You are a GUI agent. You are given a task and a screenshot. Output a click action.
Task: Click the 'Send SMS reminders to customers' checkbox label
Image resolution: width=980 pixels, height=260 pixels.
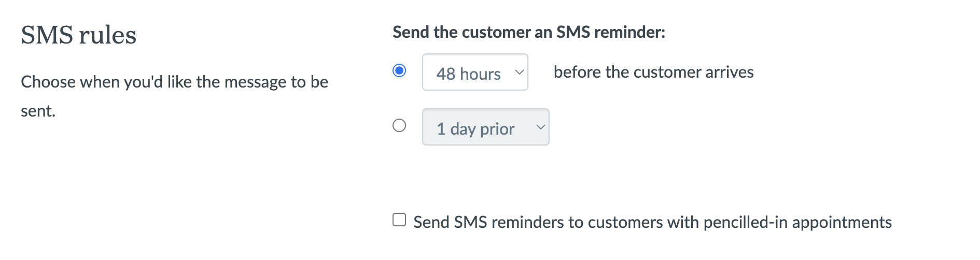[x=652, y=222]
